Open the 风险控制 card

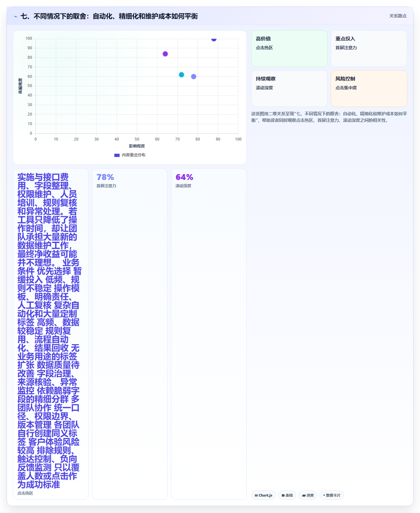(x=369, y=89)
